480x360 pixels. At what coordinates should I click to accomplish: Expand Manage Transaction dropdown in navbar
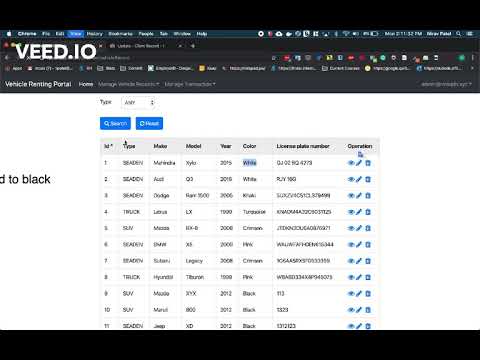click(x=190, y=84)
